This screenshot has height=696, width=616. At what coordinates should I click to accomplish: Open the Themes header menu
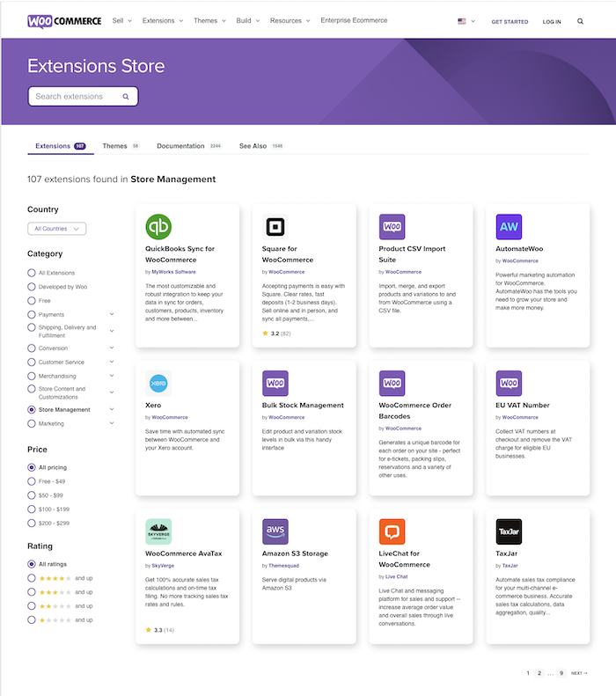pos(209,20)
